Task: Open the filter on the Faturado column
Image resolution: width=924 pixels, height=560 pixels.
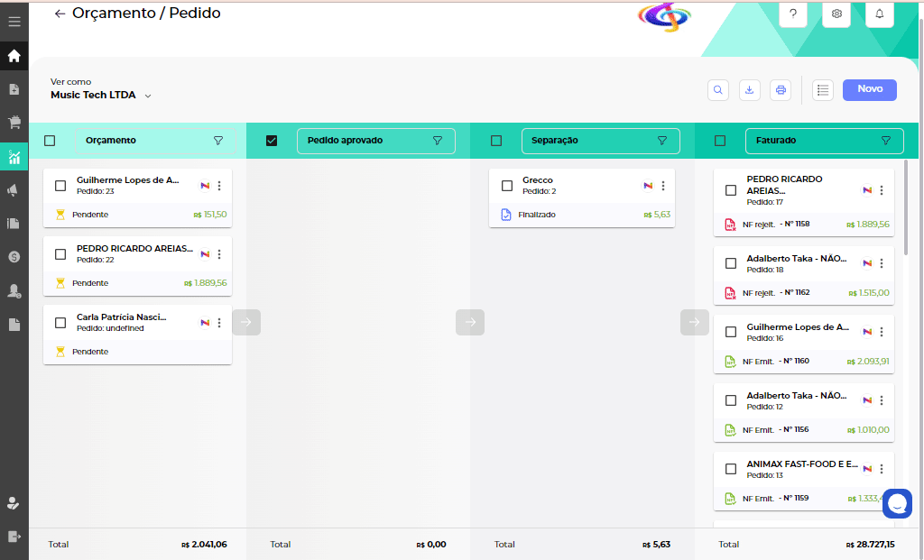Action: 885,141
